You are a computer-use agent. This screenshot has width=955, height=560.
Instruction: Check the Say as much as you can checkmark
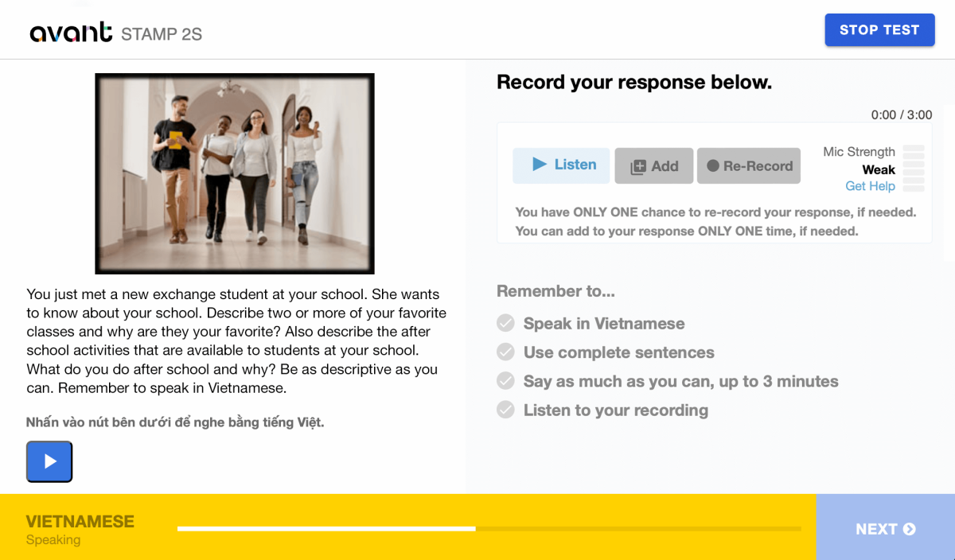[x=505, y=381]
